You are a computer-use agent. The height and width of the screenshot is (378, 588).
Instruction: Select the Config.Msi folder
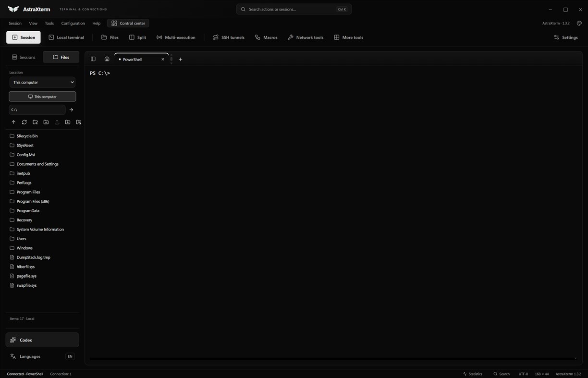click(x=42, y=155)
